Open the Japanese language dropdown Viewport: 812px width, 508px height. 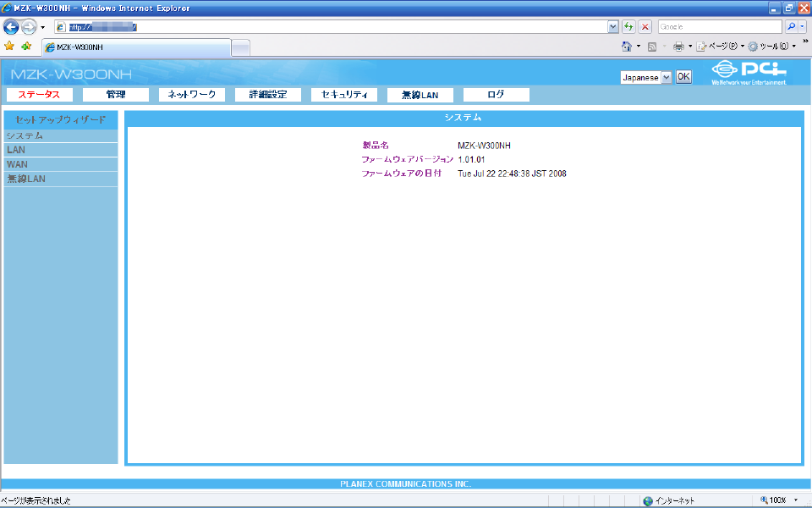click(645, 78)
